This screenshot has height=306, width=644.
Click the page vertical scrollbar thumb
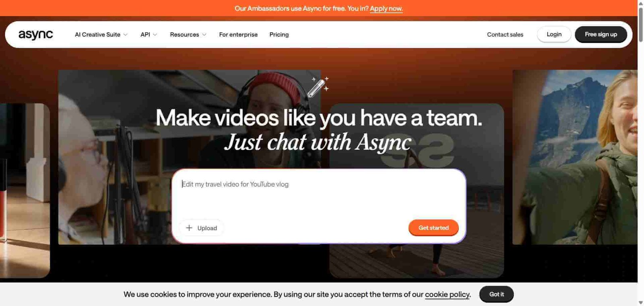click(641, 24)
